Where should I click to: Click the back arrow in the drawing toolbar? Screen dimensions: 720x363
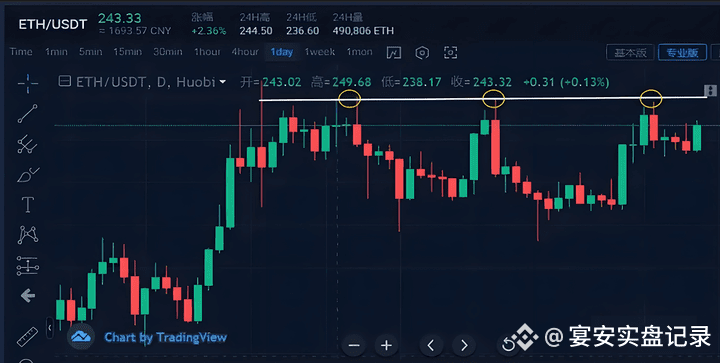tap(28, 296)
